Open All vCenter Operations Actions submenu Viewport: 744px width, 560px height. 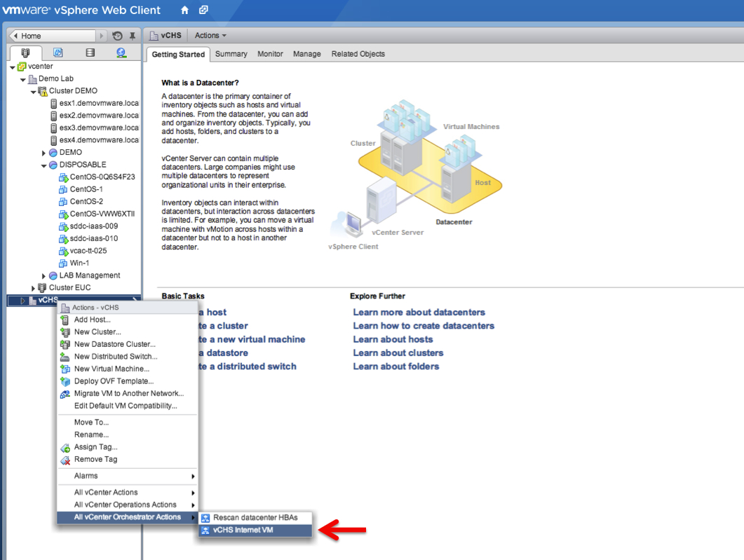pos(127,505)
